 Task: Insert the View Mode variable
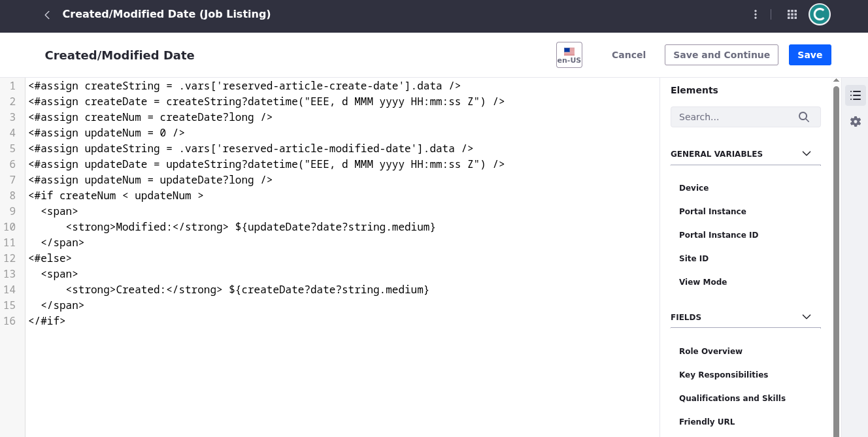[x=703, y=282]
